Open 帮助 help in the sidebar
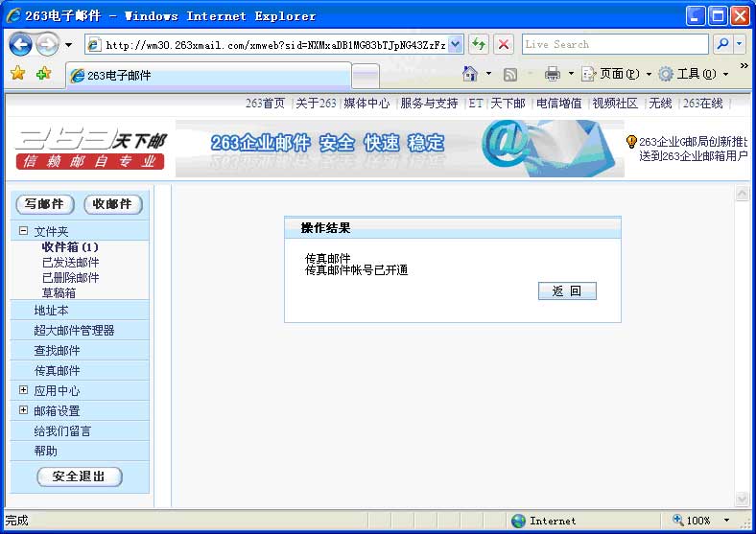Screen dimensions: 756x534 [45, 452]
